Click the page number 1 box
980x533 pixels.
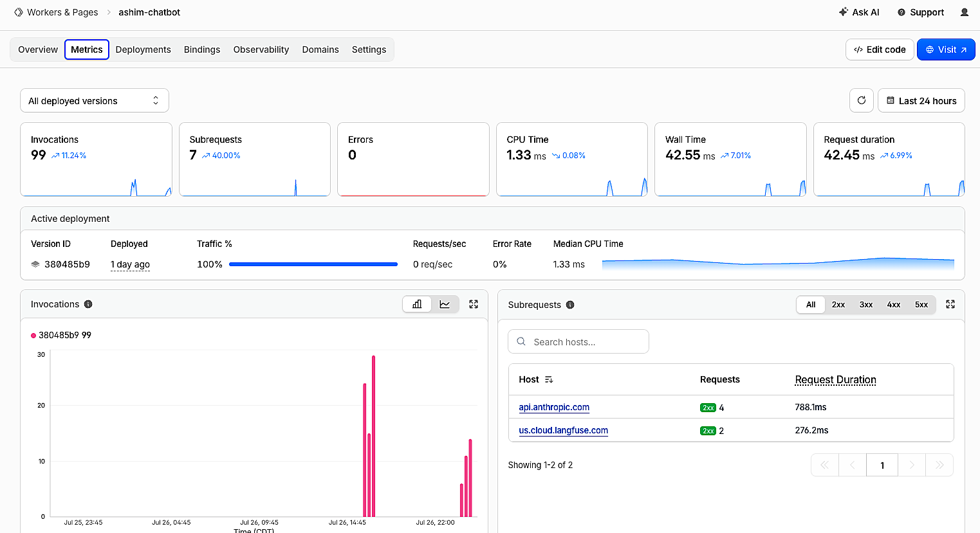(x=882, y=465)
